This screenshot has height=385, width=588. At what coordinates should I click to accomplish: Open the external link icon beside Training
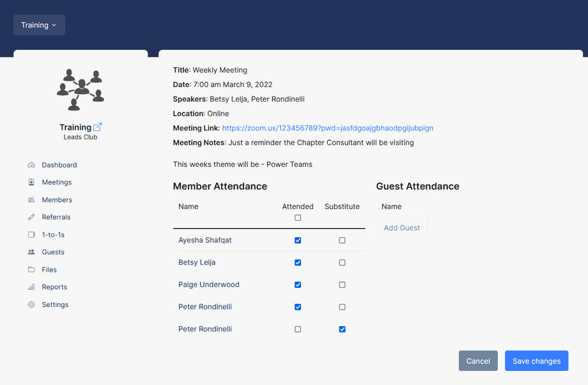point(98,127)
